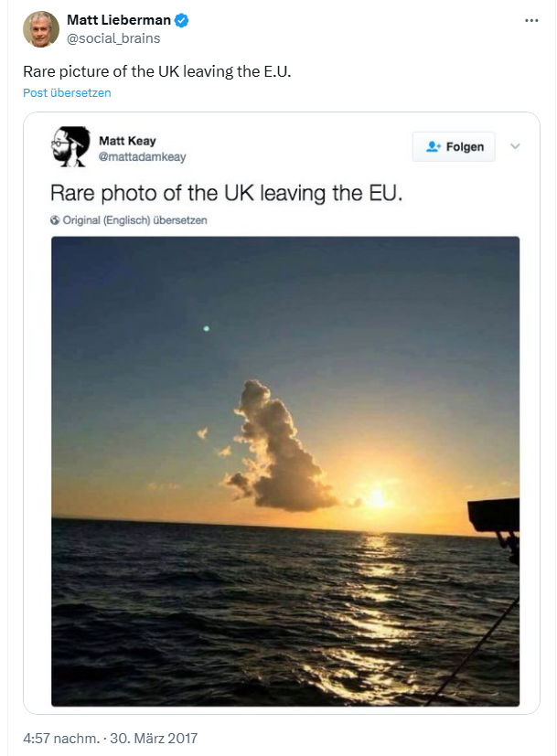
Task: Select the Matt Keay display name
Action: [127, 141]
